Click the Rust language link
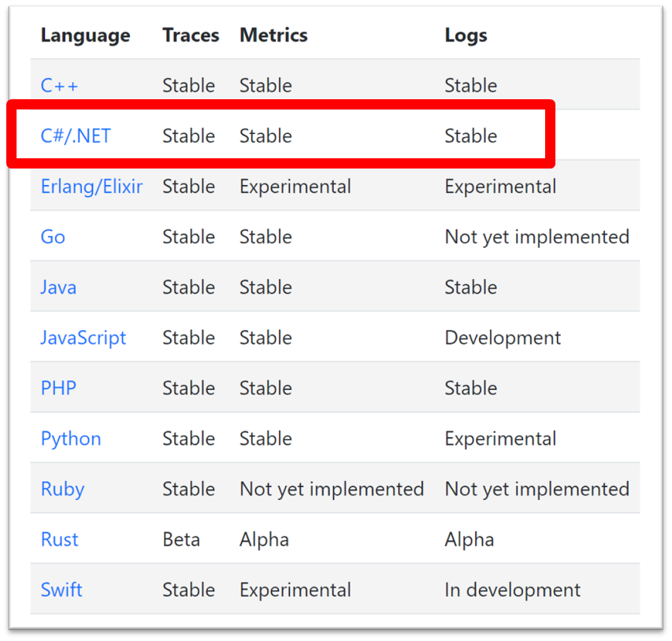The height and width of the screenshot is (641, 672). [60, 539]
